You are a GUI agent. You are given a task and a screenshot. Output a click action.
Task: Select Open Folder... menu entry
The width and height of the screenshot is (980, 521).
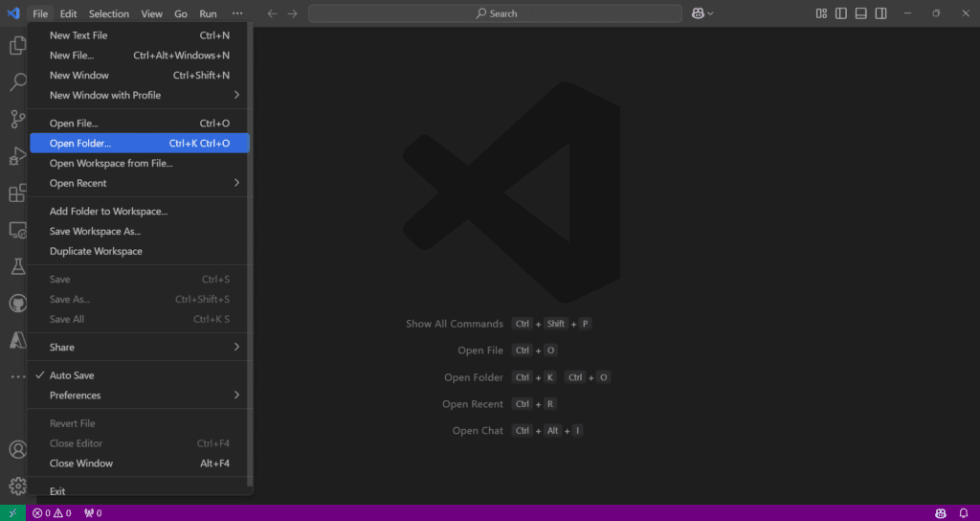coord(140,144)
